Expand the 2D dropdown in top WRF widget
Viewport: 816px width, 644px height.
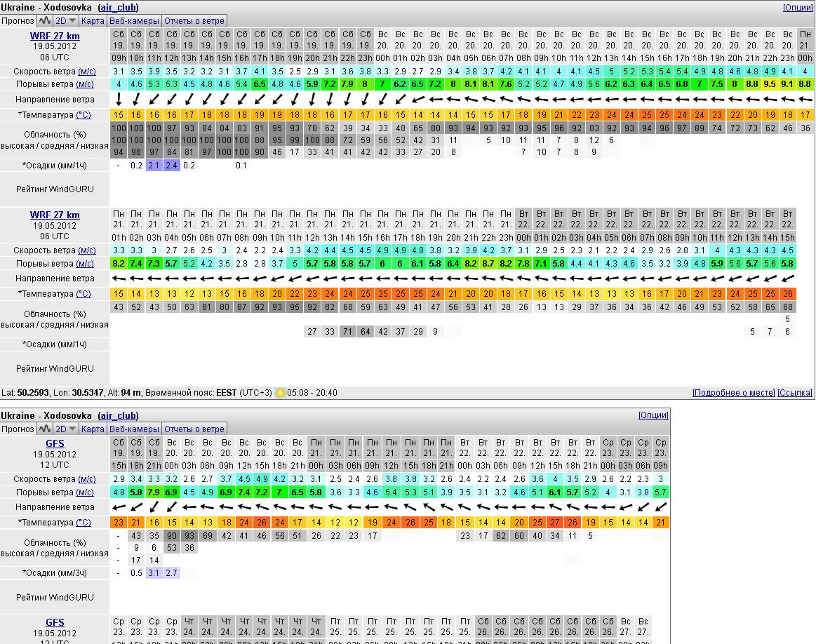[x=66, y=21]
